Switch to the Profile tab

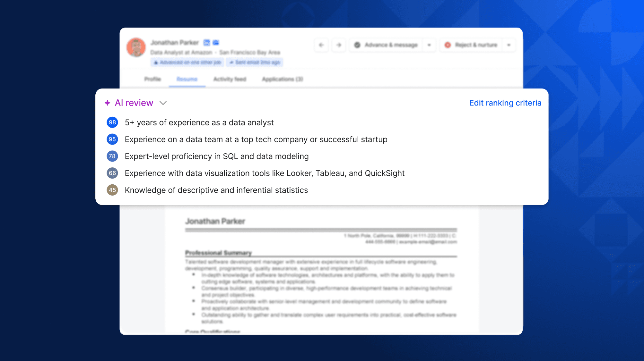pos(152,79)
